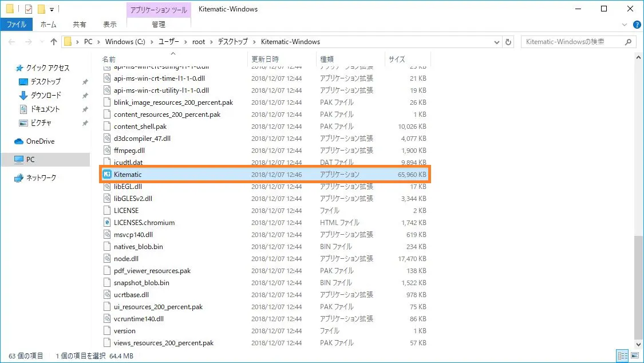Refresh the folder view
Screen dimensions: 644x363
pos(508,42)
